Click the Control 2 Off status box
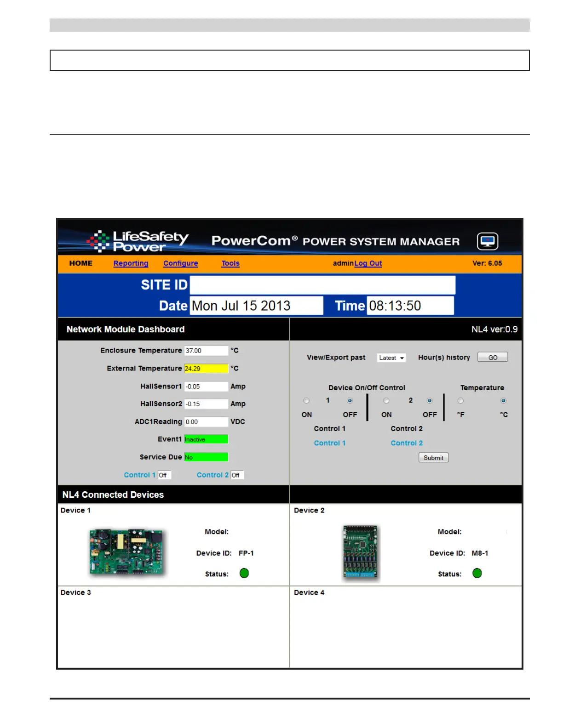This screenshot has width=563, height=728. [237, 475]
